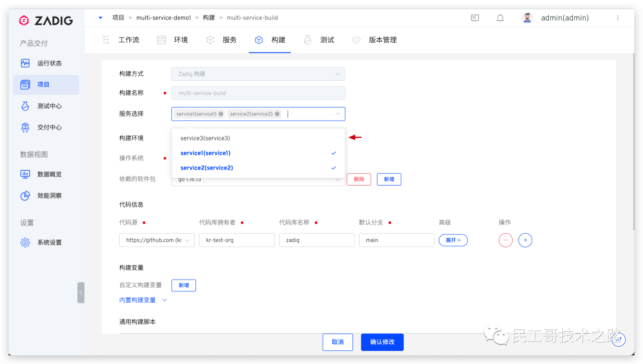Viewport: 643px width, 364px height.
Task: Collapse the service selection dropdown arrow
Action: pos(338,114)
